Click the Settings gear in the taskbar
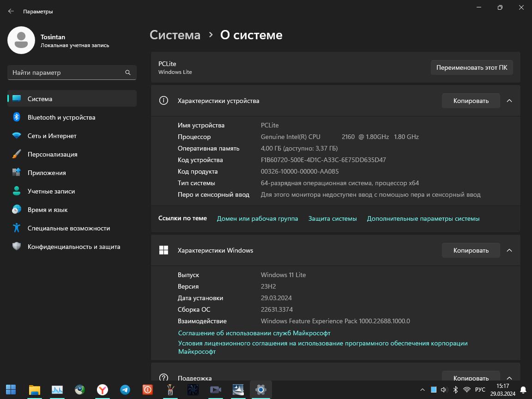This screenshot has height=399, width=532. (x=260, y=389)
